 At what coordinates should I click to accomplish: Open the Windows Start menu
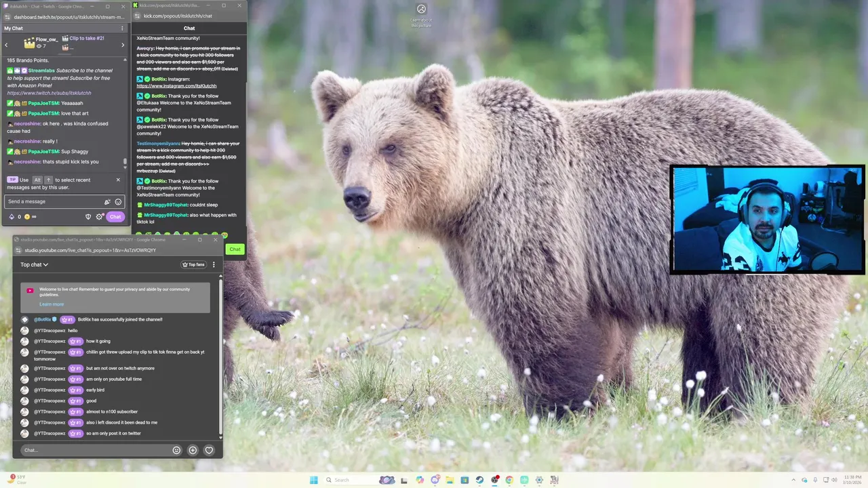point(313,480)
